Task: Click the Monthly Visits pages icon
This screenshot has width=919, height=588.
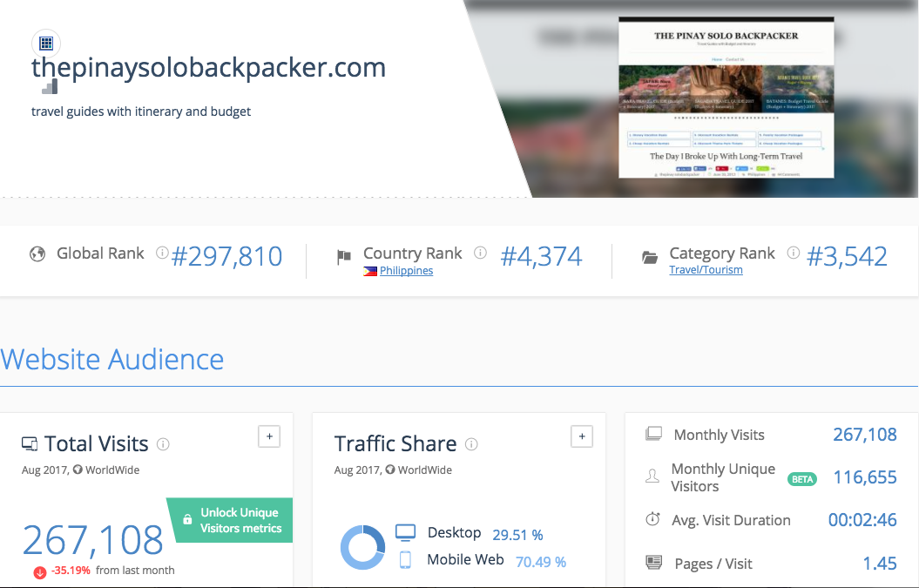Action: point(653,434)
